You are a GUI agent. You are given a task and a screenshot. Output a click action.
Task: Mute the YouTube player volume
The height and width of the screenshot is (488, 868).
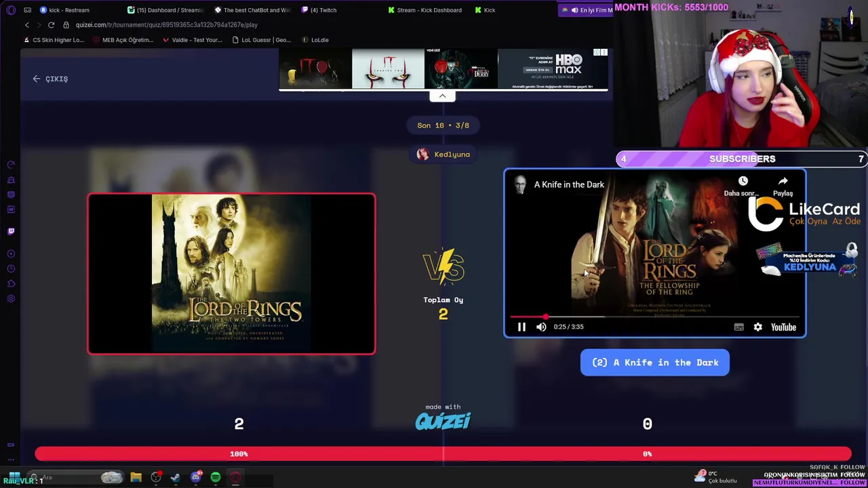pyautogui.click(x=541, y=327)
